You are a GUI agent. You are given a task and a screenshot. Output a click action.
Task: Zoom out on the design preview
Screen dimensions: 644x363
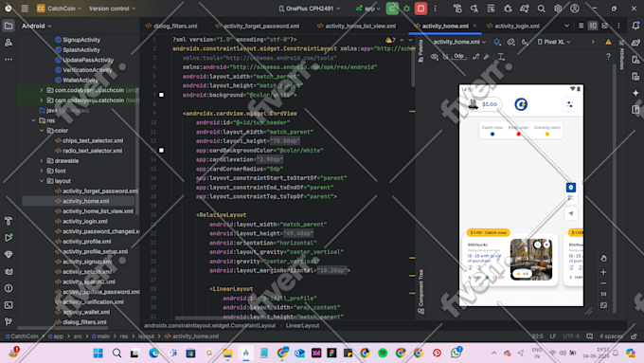click(x=603, y=283)
